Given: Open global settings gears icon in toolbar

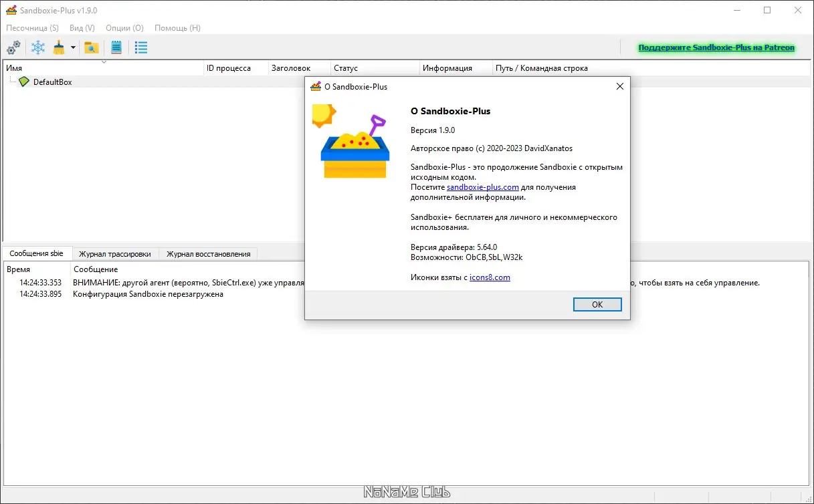Looking at the screenshot, I should [13, 47].
